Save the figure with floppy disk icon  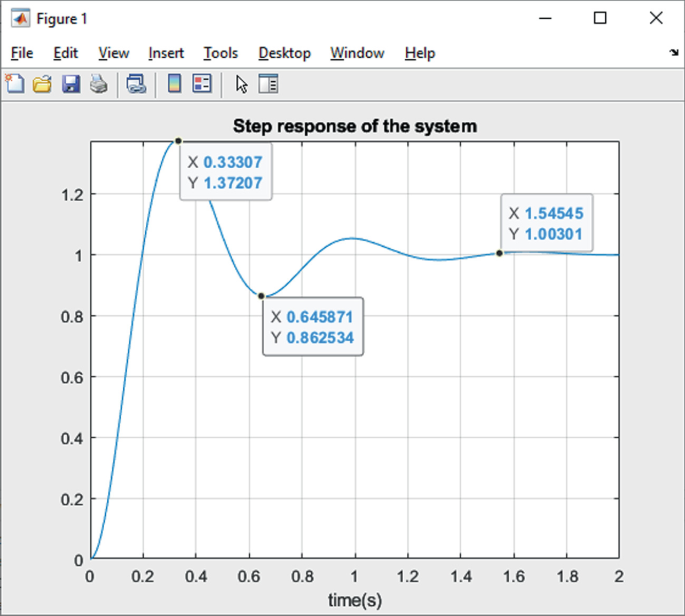[71, 83]
